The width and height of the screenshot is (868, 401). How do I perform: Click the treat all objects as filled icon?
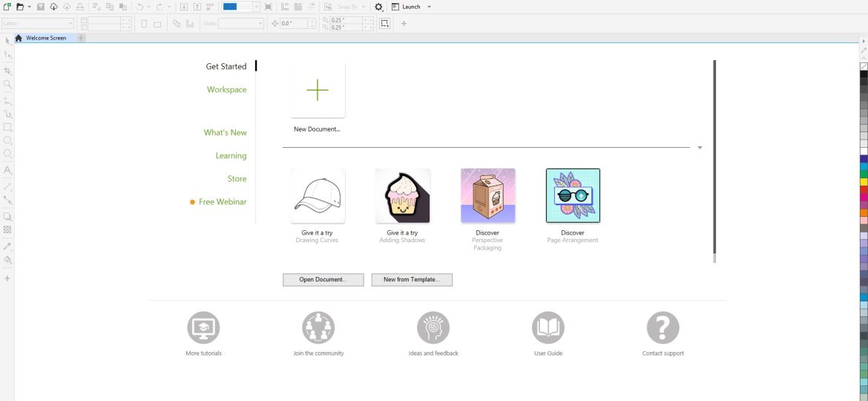click(x=384, y=24)
